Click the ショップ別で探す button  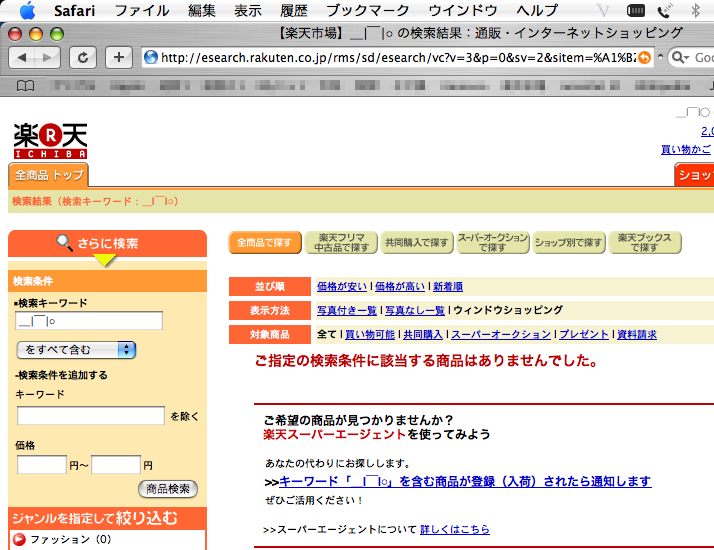pos(569,243)
